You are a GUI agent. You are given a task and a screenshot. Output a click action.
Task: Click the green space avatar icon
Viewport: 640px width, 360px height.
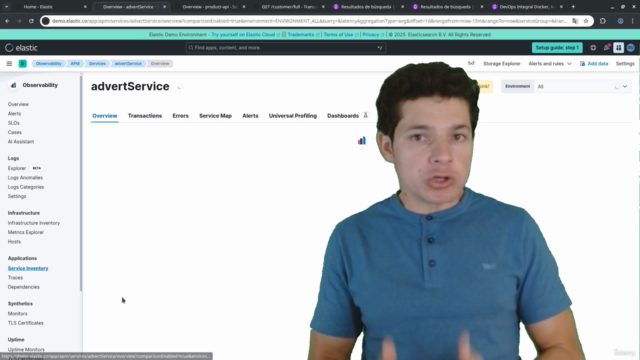click(x=22, y=64)
